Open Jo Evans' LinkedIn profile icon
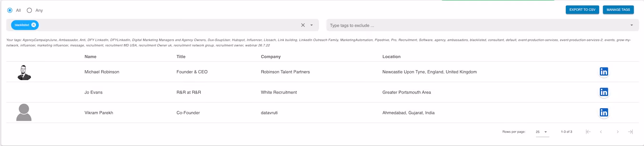Image resolution: width=644 pixels, height=146 pixels. 604,92
